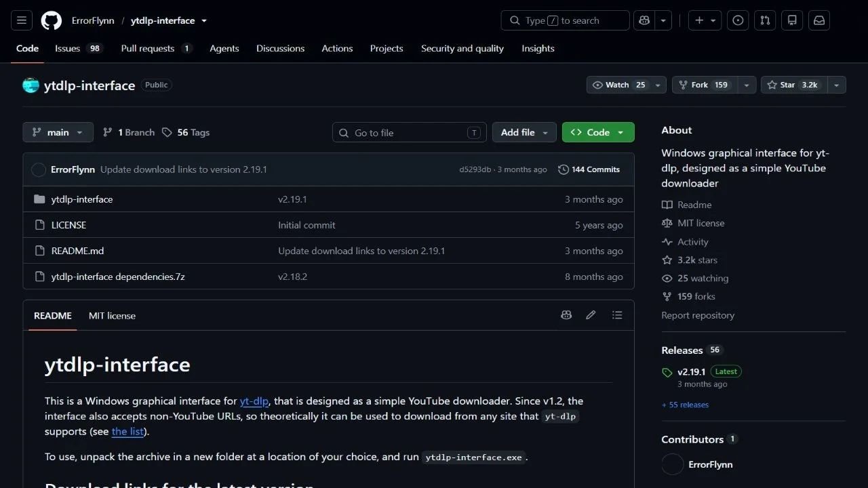Image resolution: width=868 pixels, height=488 pixels.
Task: Open the Create new plus dropdown
Action: 705,20
